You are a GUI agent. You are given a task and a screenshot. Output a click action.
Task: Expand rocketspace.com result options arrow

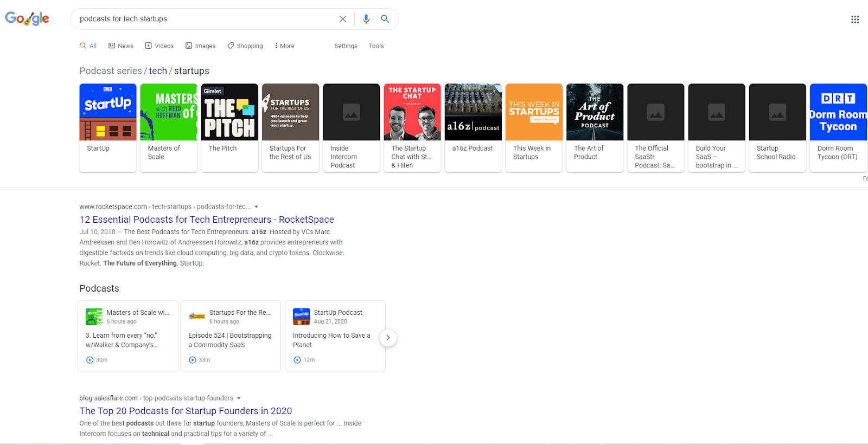(257, 207)
